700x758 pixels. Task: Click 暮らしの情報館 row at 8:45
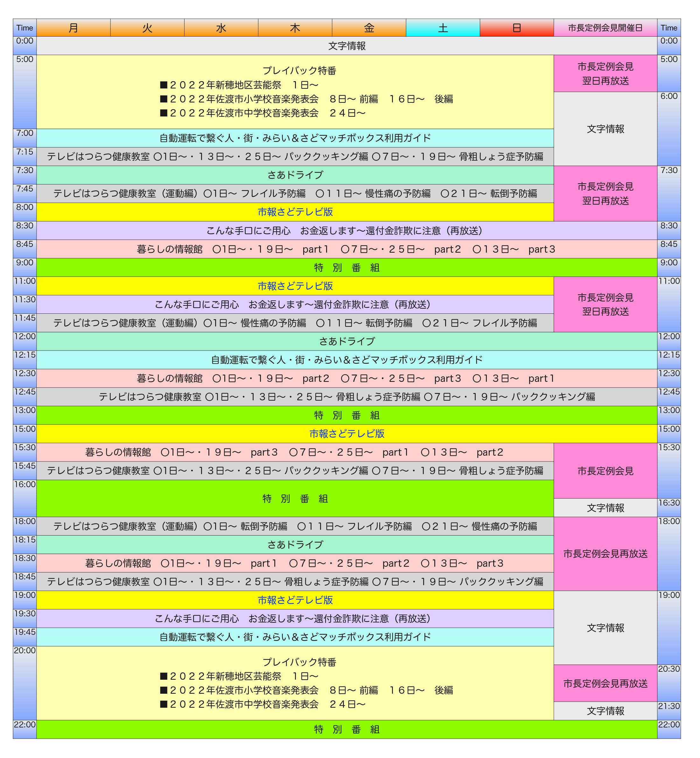tap(346, 249)
